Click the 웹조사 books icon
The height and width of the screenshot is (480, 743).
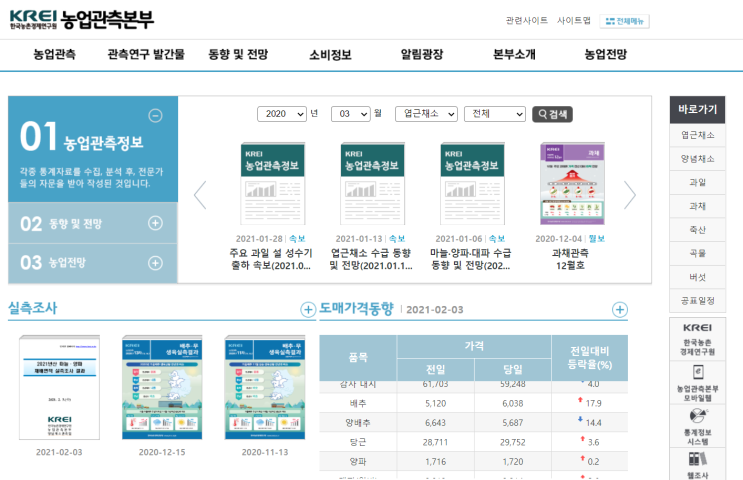pos(698,459)
